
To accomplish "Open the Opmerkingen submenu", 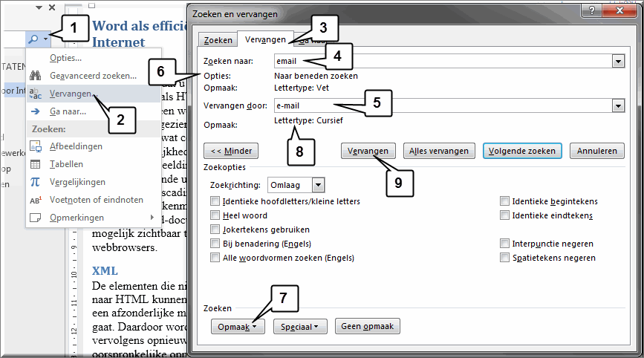I will click(x=94, y=218).
